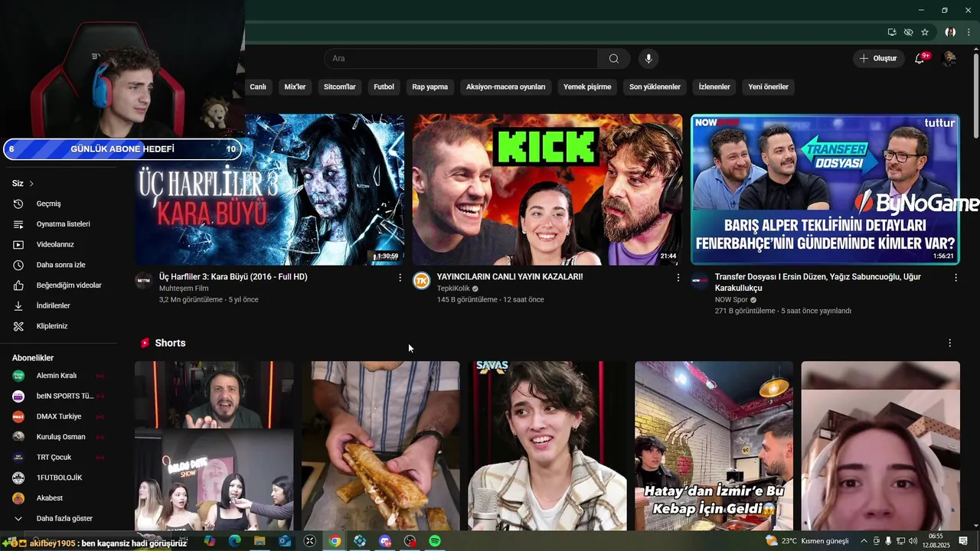Open Üç Harfliler 3: Kara Büyü title
The height and width of the screenshot is (551, 980).
pyautogui.click(x=233, y=277)
